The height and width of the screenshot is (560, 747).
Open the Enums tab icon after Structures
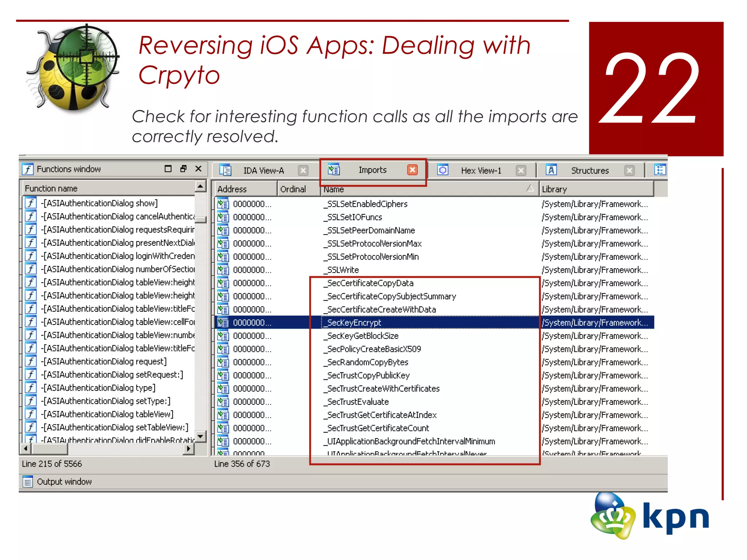point(659,170)
